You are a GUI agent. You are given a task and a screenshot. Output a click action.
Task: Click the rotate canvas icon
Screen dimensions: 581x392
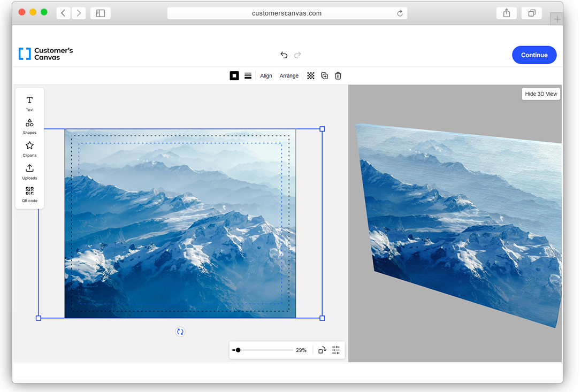pos(322,350)
